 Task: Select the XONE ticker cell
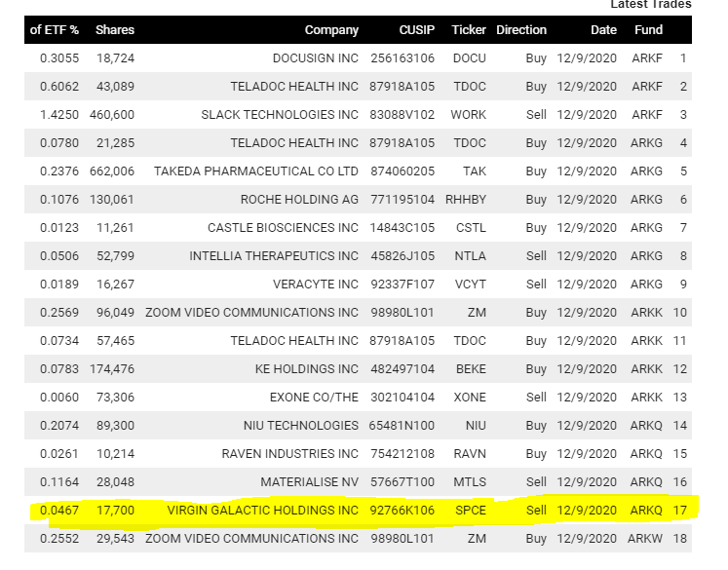point(470,398)
